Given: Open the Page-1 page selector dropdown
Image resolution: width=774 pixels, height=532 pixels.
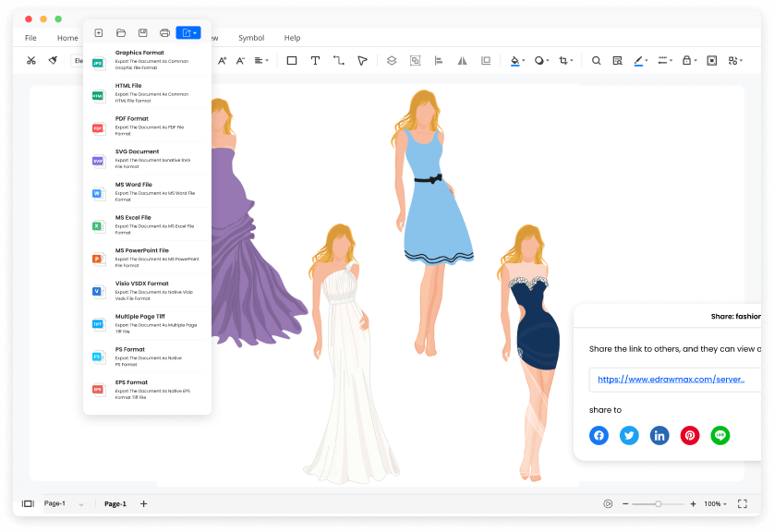Looking at the screenshot, I should coord(64,504).
